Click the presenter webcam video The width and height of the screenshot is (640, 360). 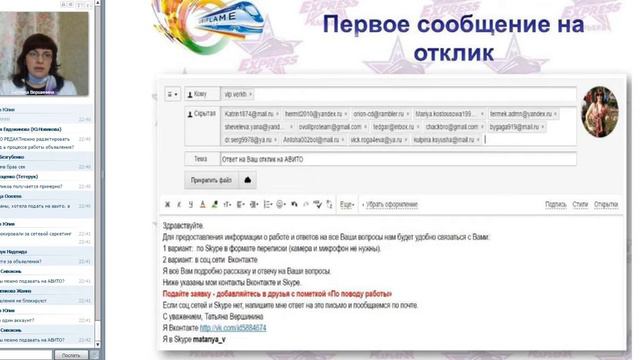point(44,53)
